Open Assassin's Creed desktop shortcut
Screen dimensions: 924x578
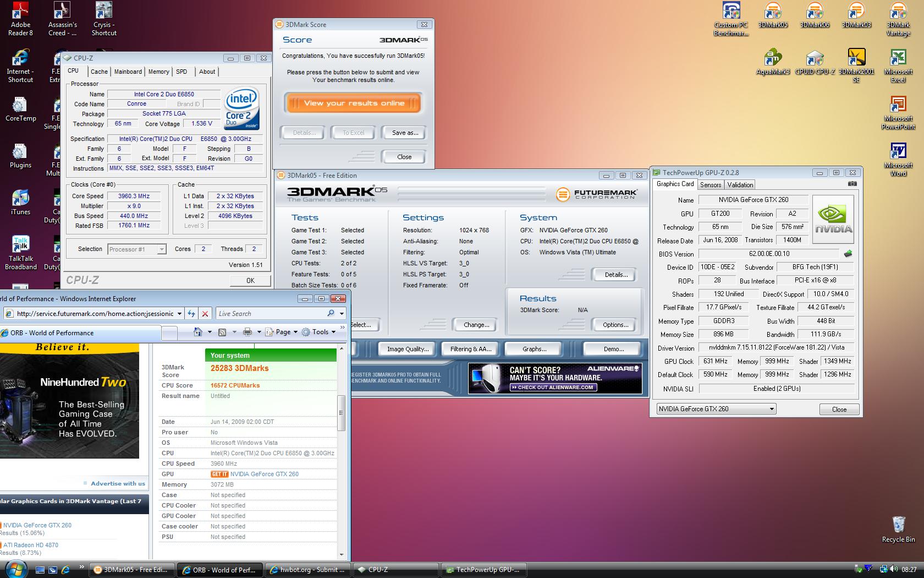tap(62, 19)
